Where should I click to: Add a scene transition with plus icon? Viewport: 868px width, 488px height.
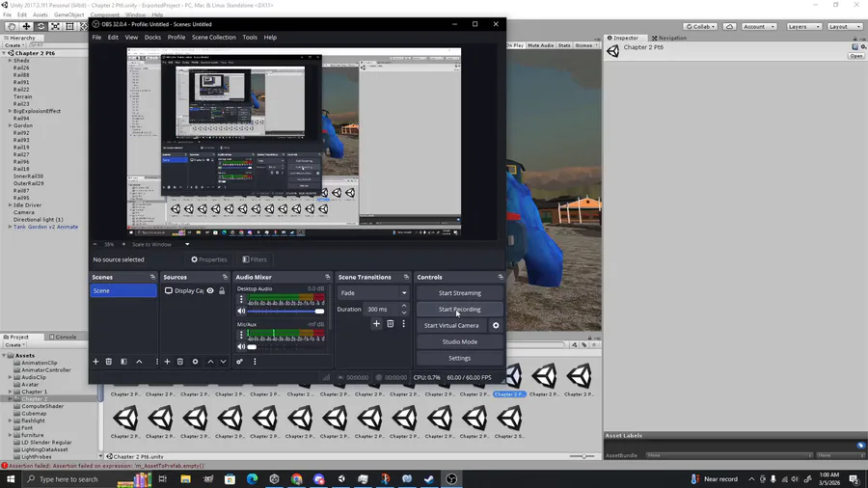tap(376, 324)
